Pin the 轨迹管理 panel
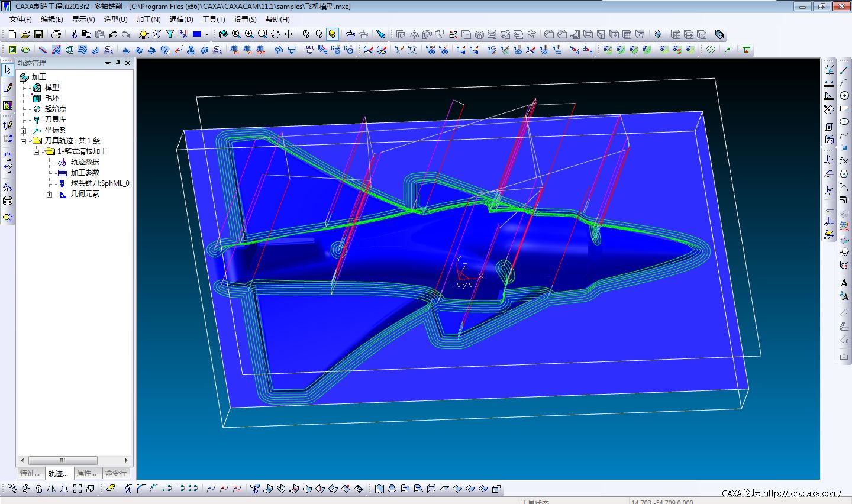Screen dimensions: 852x504 [118, 63]
